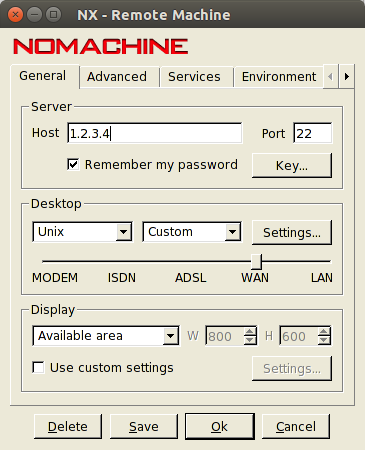Enable Use custom settings checkbox
The height and width of the screenshot is (450, 365).
tap(38, 368)
